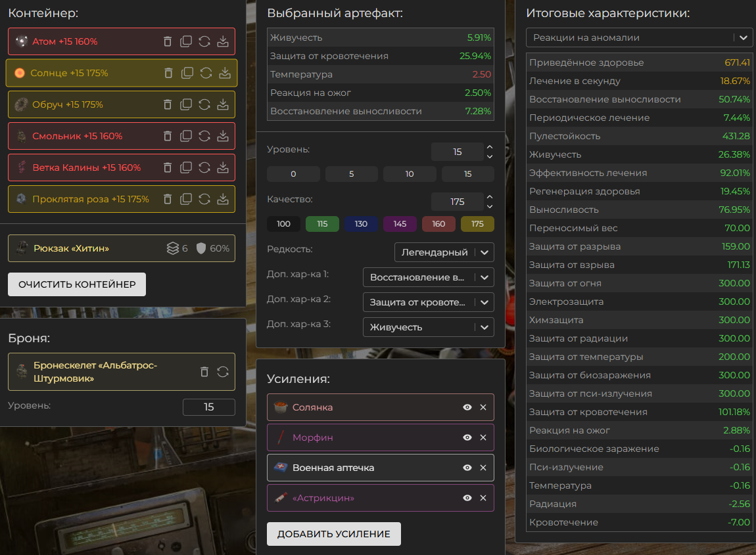Select the Ветка Калины artifact entry
Screen dimensions: 756x555
(x=87, y=167)
